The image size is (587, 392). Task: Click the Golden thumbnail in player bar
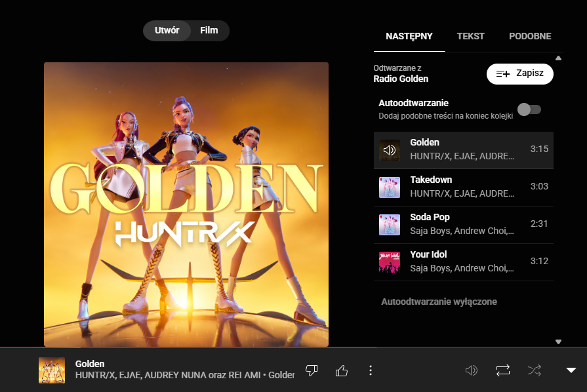pos(52,370)
